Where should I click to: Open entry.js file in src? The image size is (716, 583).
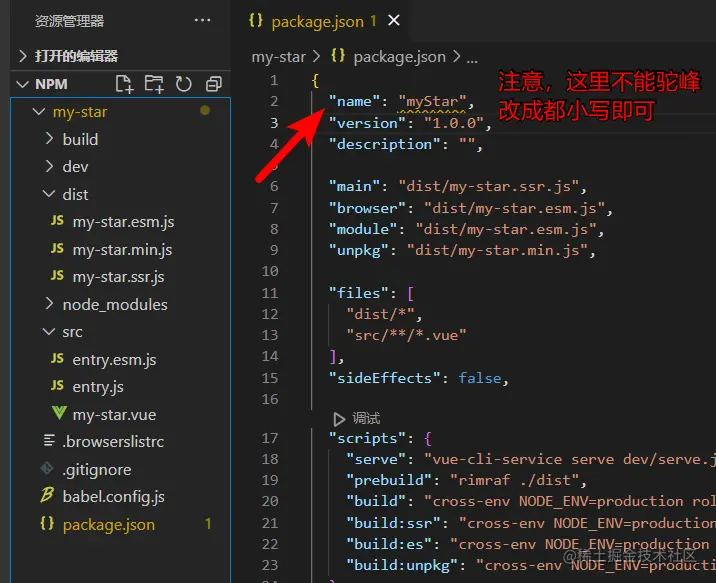[x=98, y=387]
